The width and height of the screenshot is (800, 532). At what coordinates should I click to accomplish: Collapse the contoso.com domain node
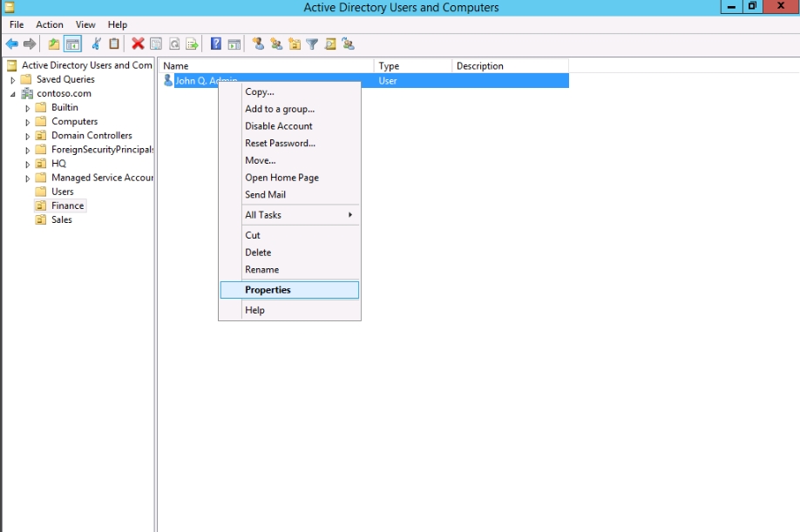coord(13,94)
